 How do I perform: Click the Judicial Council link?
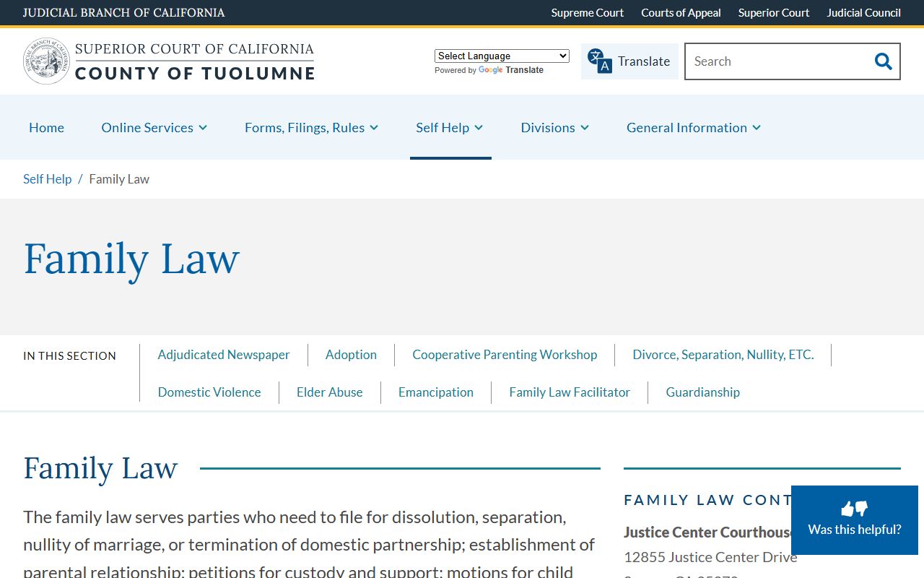coord(863,13)
